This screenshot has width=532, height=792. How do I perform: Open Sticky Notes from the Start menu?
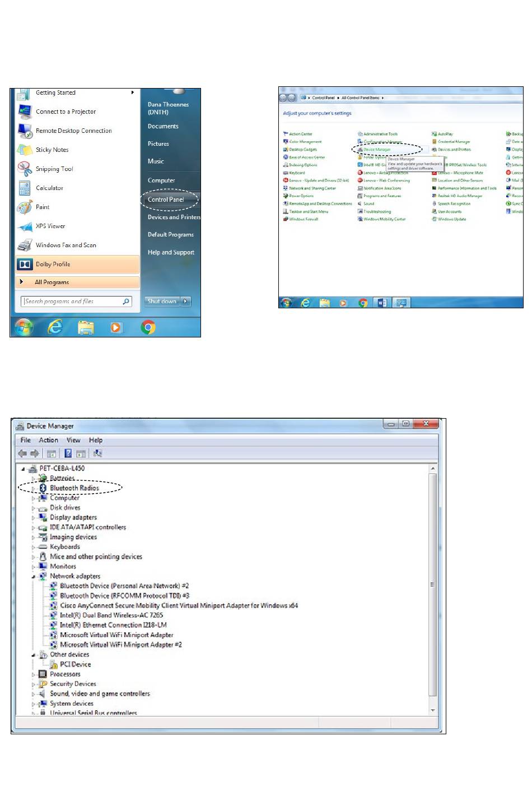52,150
